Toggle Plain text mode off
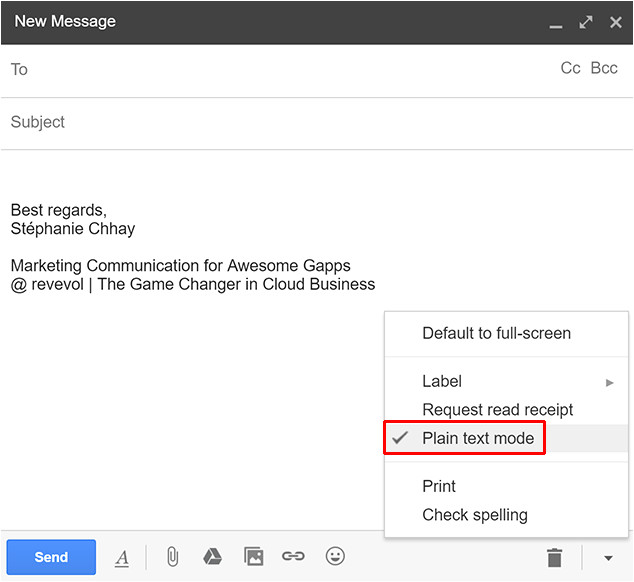 click(x=506, y=438)
